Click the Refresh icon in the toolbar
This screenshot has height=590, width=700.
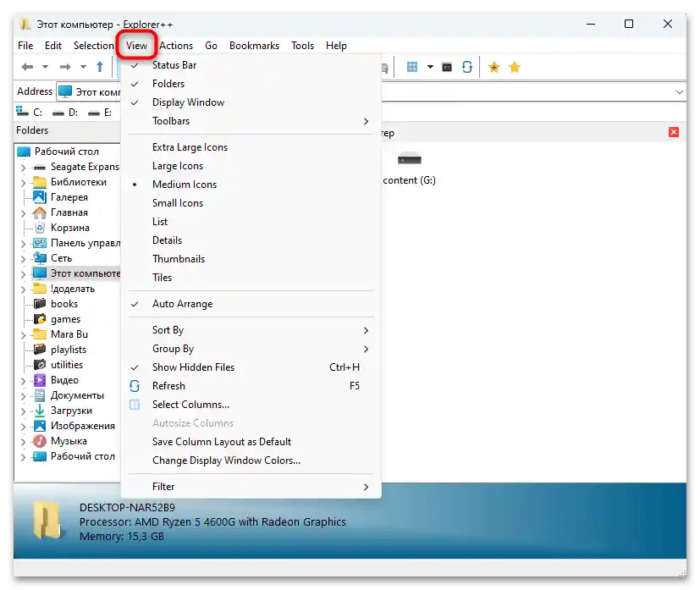467,66
